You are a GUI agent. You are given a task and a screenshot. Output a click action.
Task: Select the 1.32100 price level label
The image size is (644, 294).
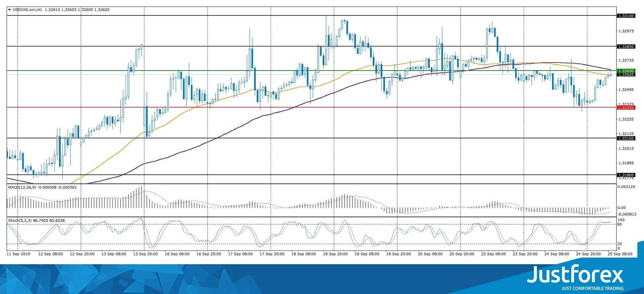pyautogui.click(x=625, y=138)
